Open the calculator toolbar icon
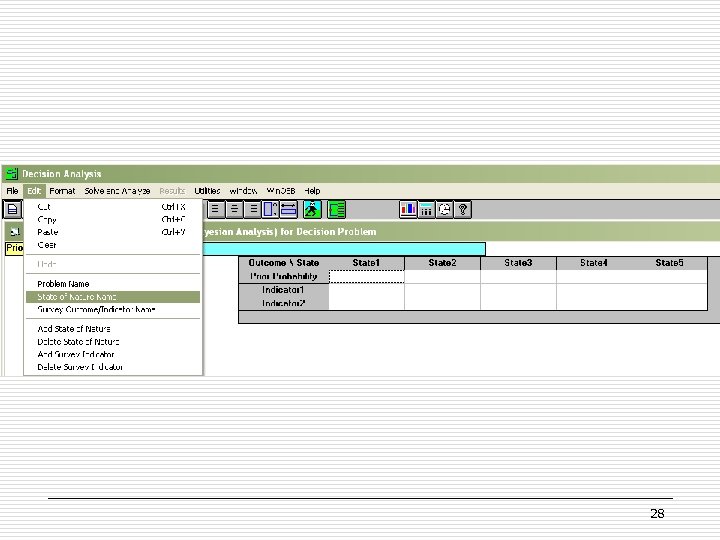The height and width of the screenshot is (540, 720). coord(426,209)
